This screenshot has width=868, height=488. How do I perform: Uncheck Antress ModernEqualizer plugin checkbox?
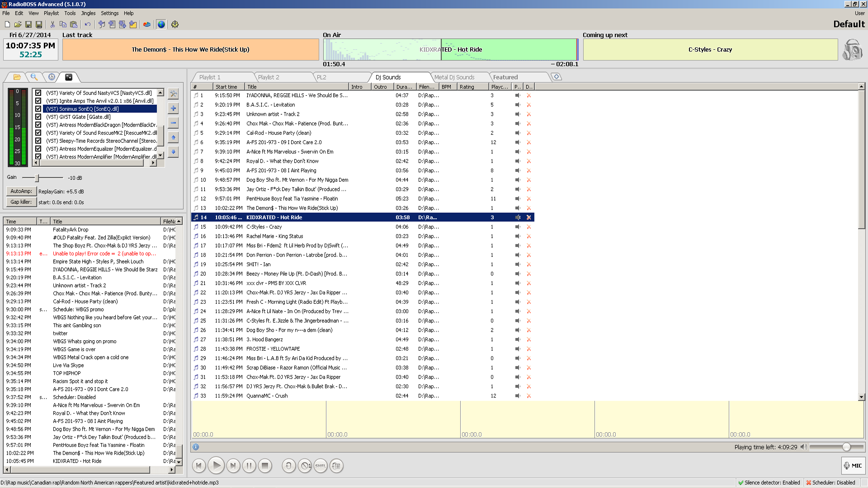coord(38,149)
